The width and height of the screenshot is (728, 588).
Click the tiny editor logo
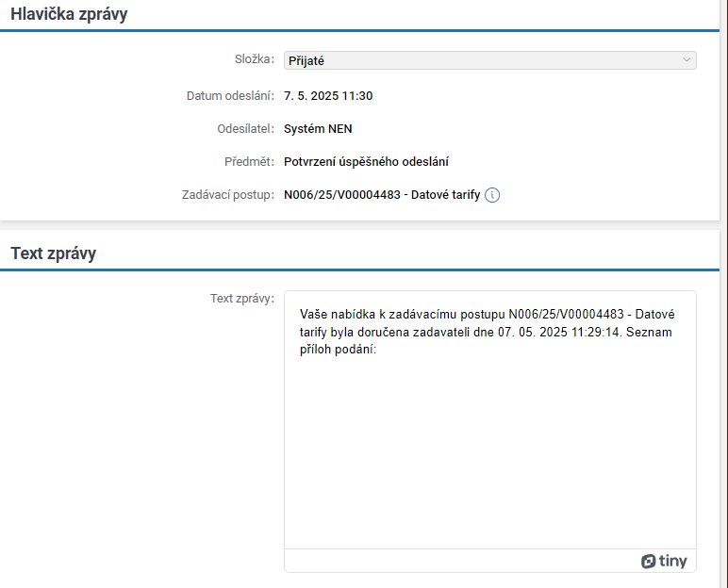tap(664, 561)
